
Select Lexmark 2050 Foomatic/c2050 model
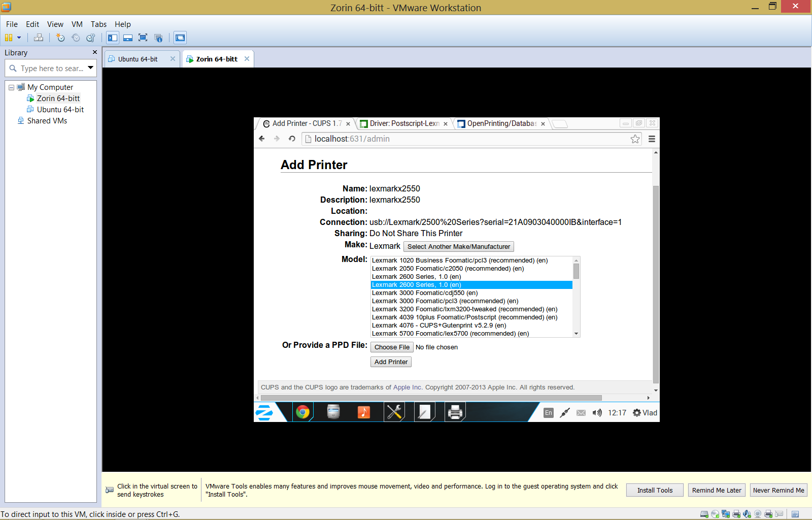pyautogui.click(x=471, y=269)
